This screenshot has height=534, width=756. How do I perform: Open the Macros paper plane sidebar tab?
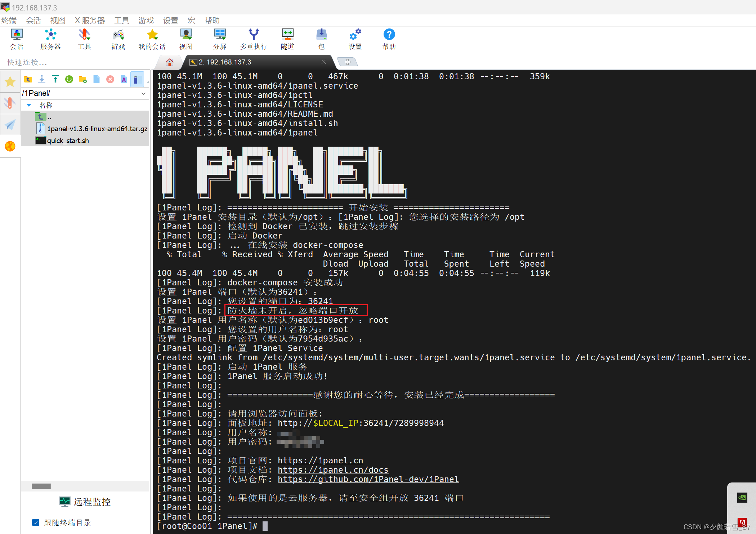[x=10, y=125]
